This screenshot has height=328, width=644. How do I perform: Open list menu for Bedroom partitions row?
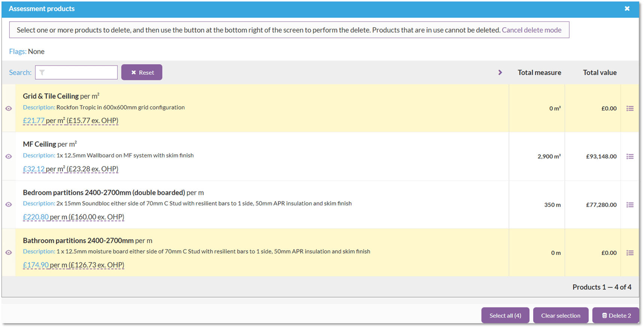(630, 205)
